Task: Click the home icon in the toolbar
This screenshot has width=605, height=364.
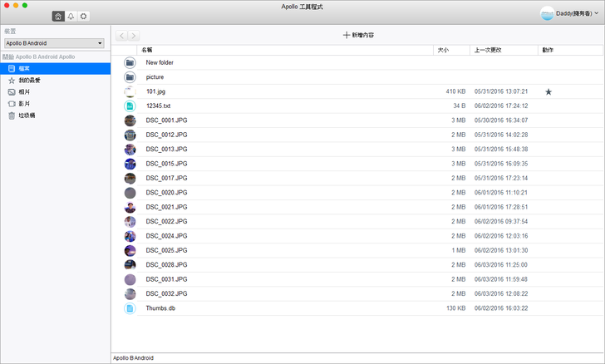Action: click(57, 17)
